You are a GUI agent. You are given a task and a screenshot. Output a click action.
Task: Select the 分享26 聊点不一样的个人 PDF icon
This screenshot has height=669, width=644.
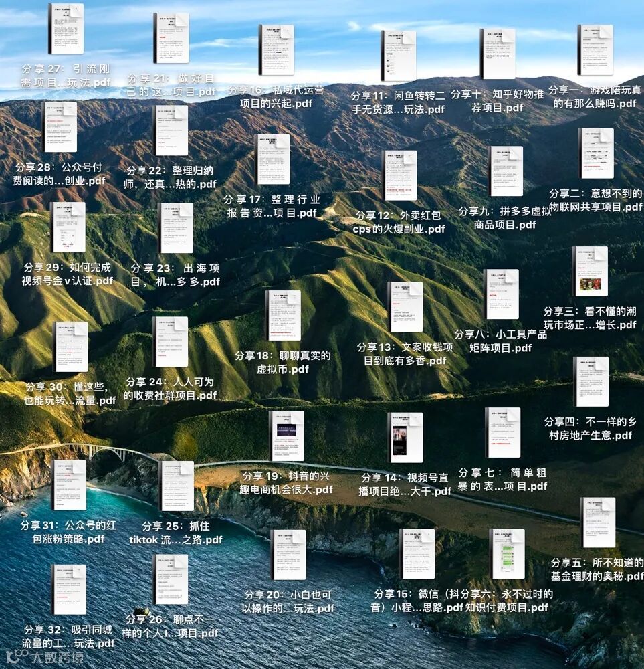(171, 580)
